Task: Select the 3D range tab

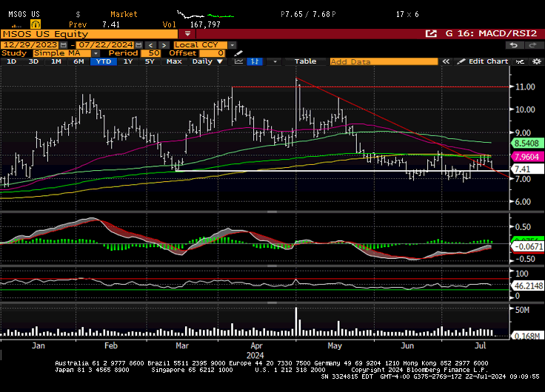Action: (x=33, y=61)
